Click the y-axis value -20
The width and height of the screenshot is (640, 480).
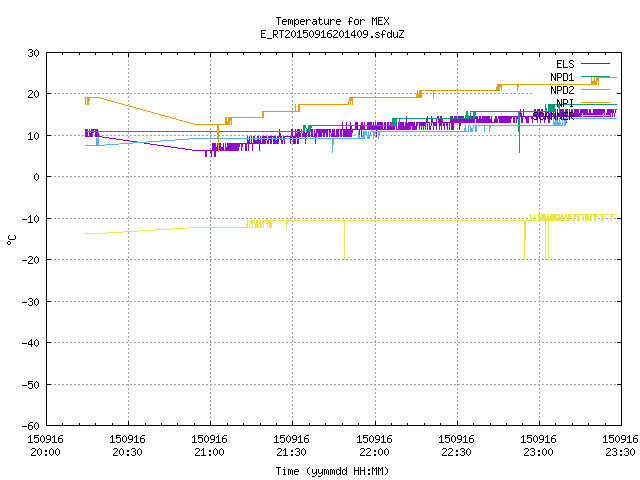pyautogui.click(x=31, y=260)
